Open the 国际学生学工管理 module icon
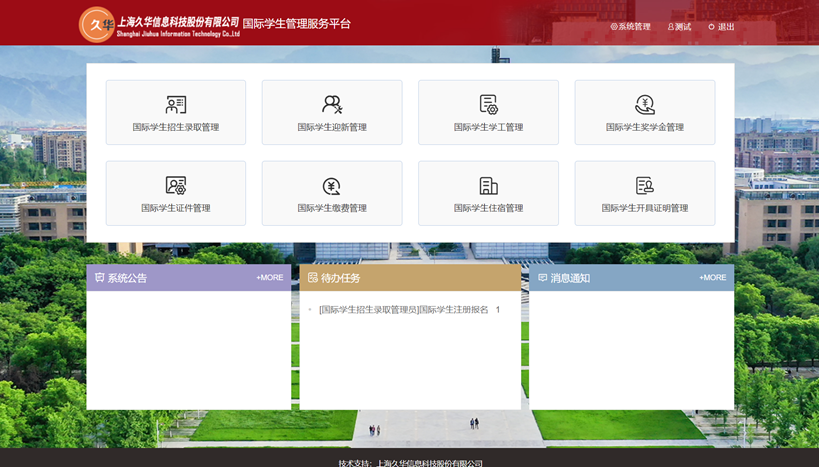819x467 pixels. [x=488, y=105]
